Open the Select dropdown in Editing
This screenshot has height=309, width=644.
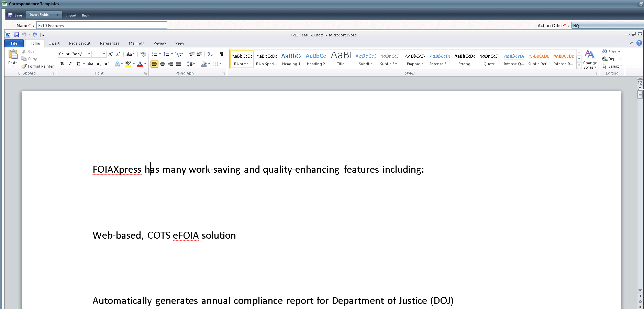click(612, 66)
